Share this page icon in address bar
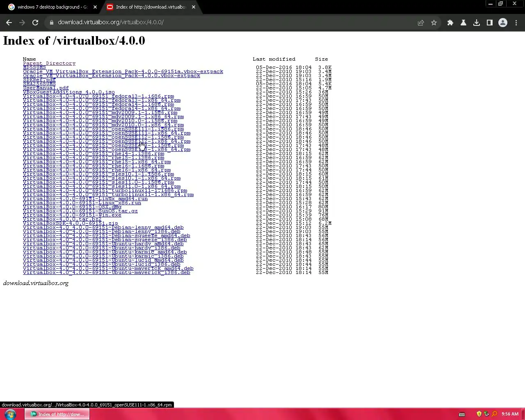The image size is (525, 420). point(421,23)
